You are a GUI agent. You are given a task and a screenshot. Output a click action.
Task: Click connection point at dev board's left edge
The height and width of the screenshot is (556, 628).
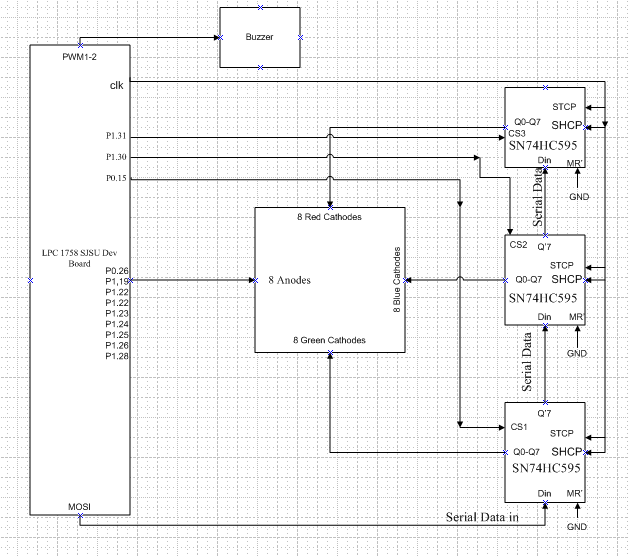click(30, 280)
